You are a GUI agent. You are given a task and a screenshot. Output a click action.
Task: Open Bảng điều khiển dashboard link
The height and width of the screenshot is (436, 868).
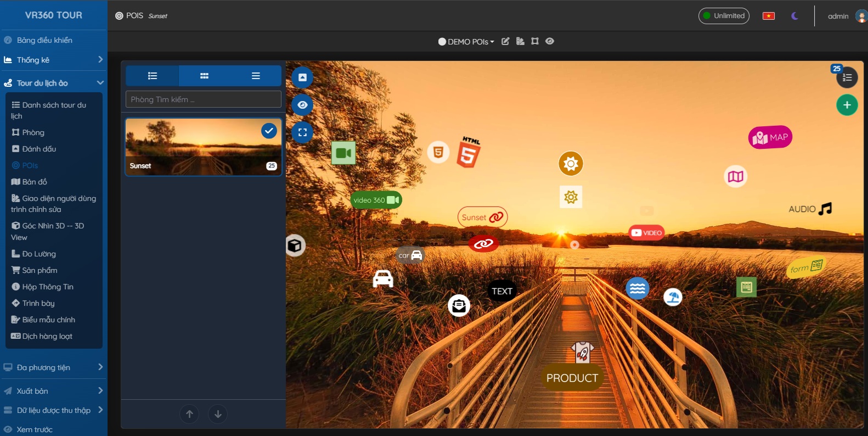click(44, 40)
